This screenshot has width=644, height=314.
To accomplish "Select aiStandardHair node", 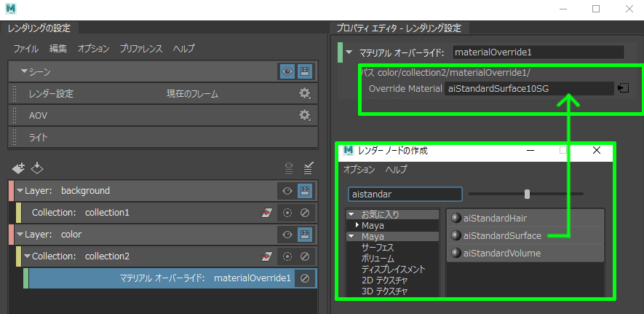I will pos(525,219).
